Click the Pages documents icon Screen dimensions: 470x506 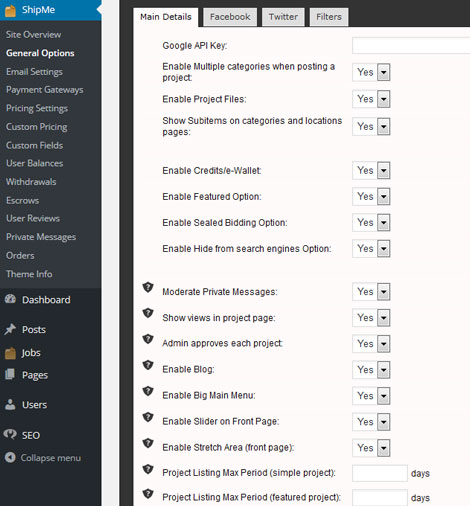click(10, 374)
